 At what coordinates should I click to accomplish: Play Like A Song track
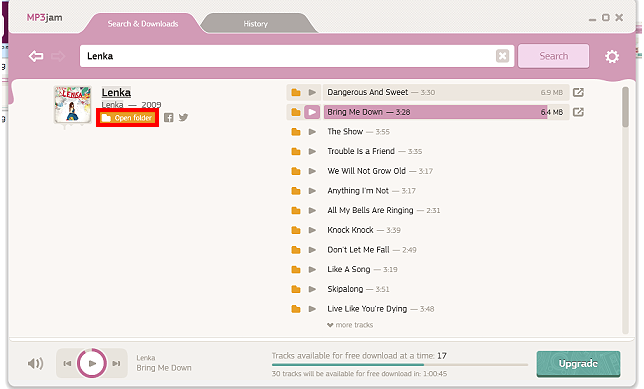tap(312, 270)
